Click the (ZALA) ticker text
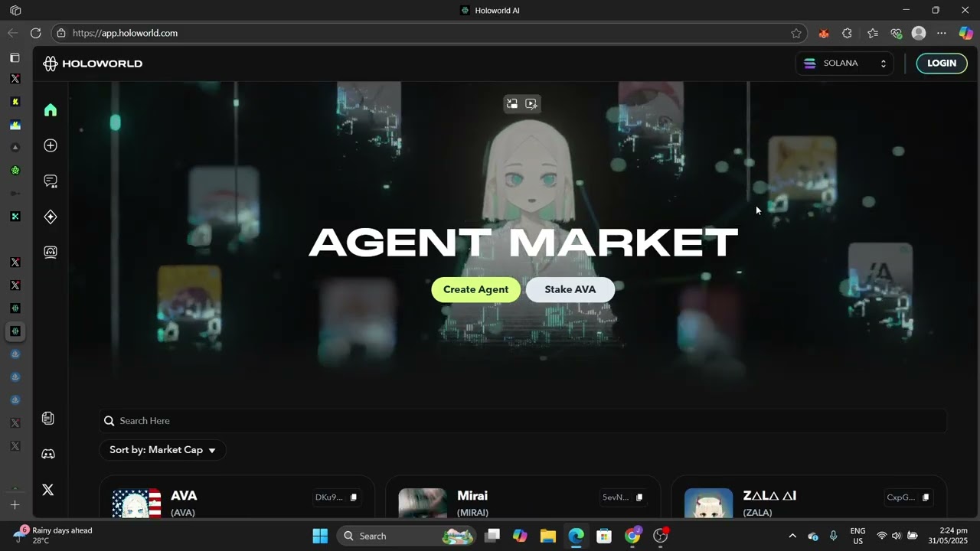The width and height of the screenshot is (980, 551). point(757,513)
